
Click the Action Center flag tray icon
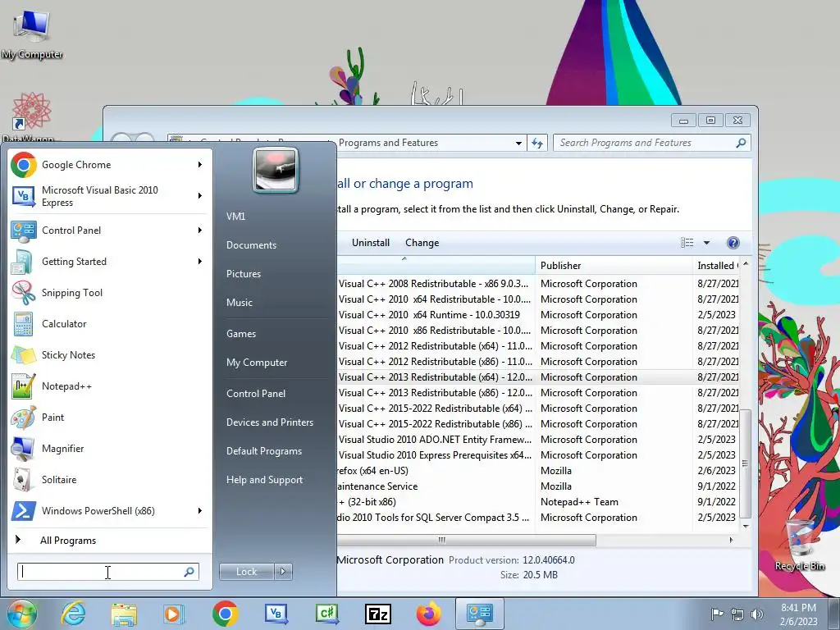pos(717,614)
